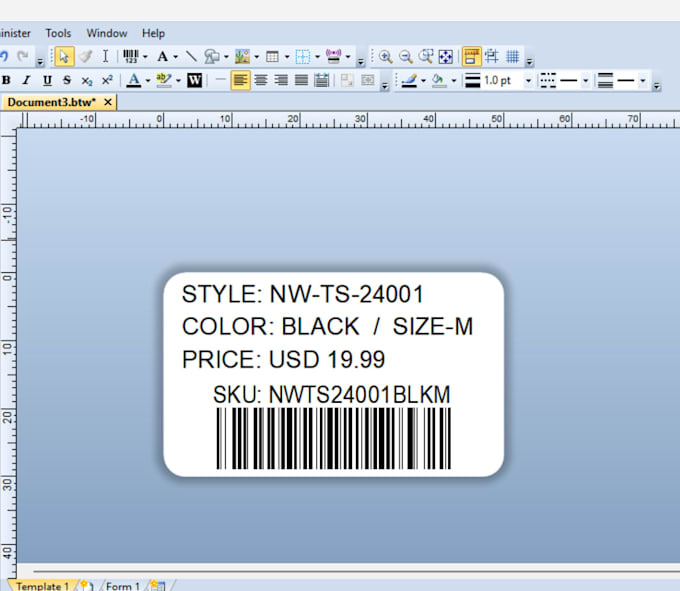Open the dash style dropdown
Viewport: 680px width, 591px height.
pos(585,81)
